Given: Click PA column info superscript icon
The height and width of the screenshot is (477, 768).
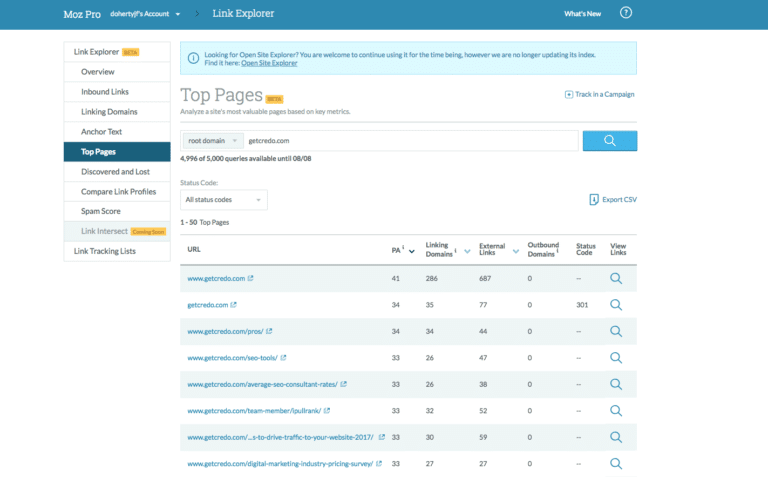Looking at the screenshot, I should click(403, 247).
